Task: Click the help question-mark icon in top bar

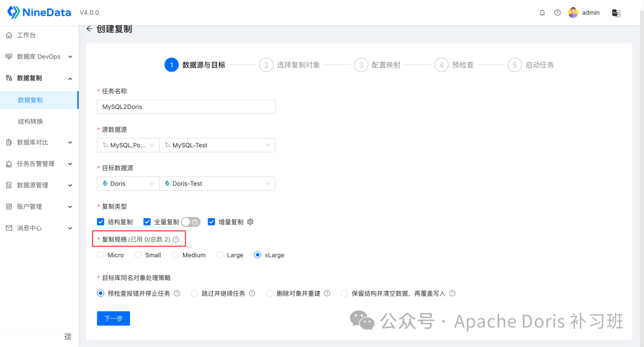Action: 558,12
